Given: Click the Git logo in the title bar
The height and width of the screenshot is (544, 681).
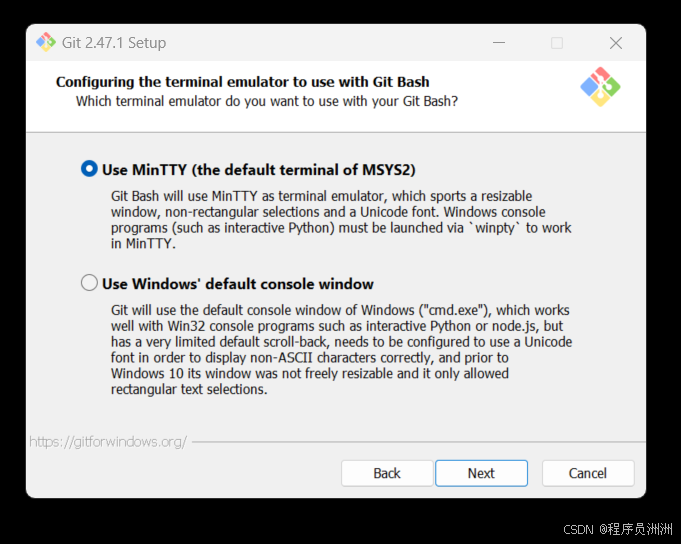Looking at the screenshot, I should coord(46,42).
